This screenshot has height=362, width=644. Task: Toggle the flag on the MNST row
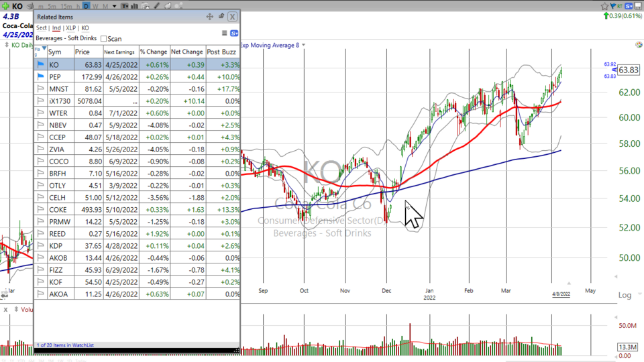[40, 88]
